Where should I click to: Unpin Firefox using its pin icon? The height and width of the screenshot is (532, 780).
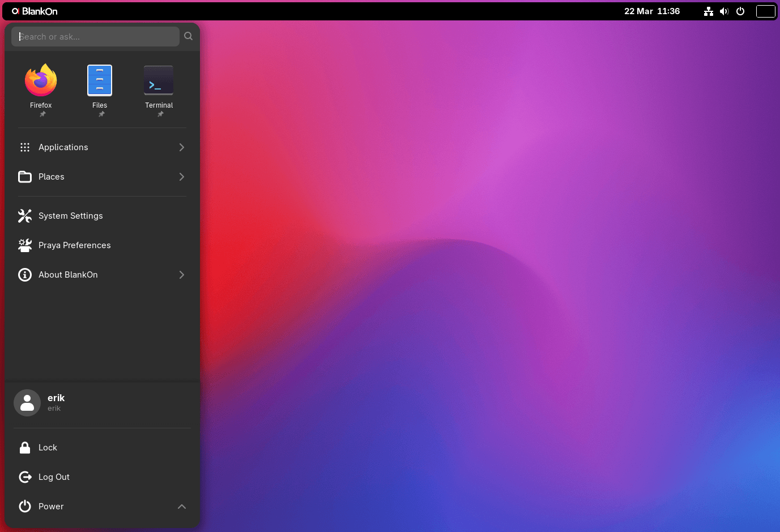click(x=42, y=114)
